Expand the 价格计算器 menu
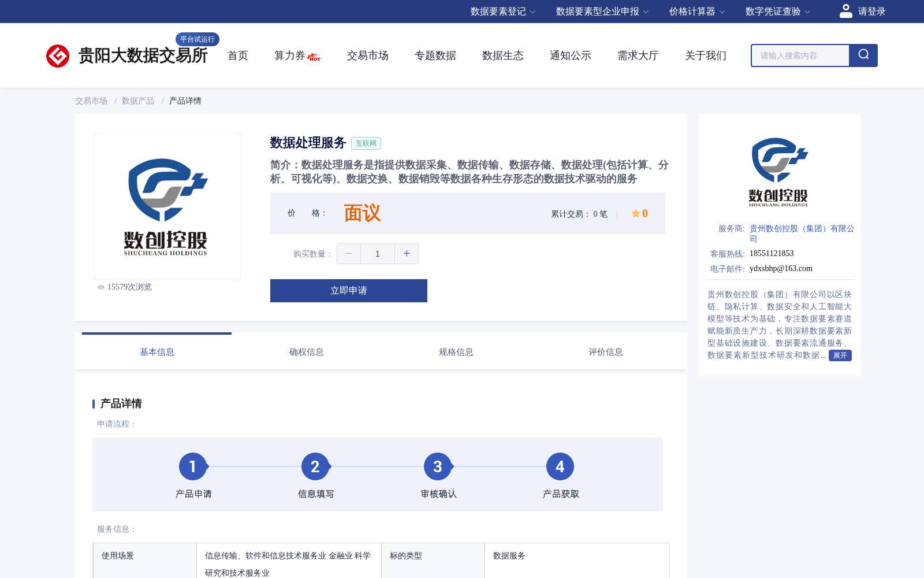The width and height of the screenshot is (924, 578). [697, 12]
